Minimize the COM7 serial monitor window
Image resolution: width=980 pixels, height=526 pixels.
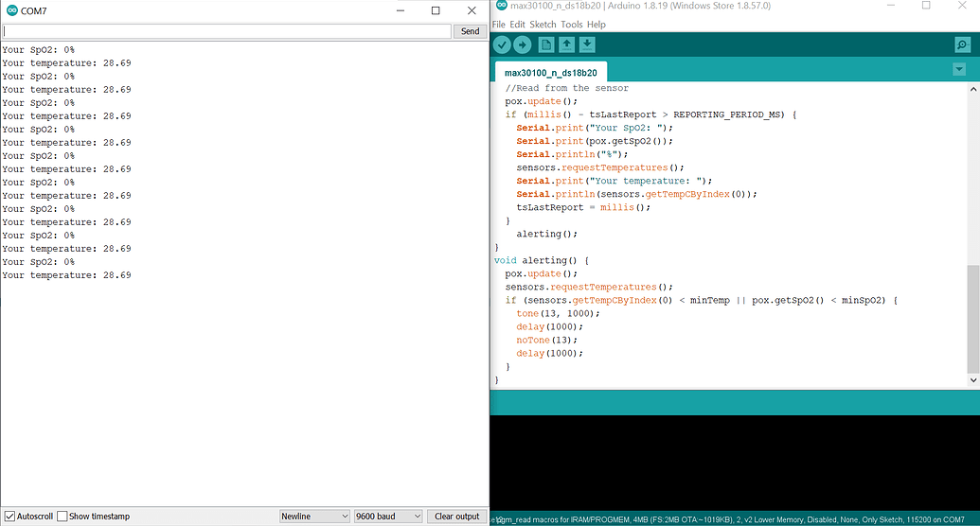(x=401, y=10)
